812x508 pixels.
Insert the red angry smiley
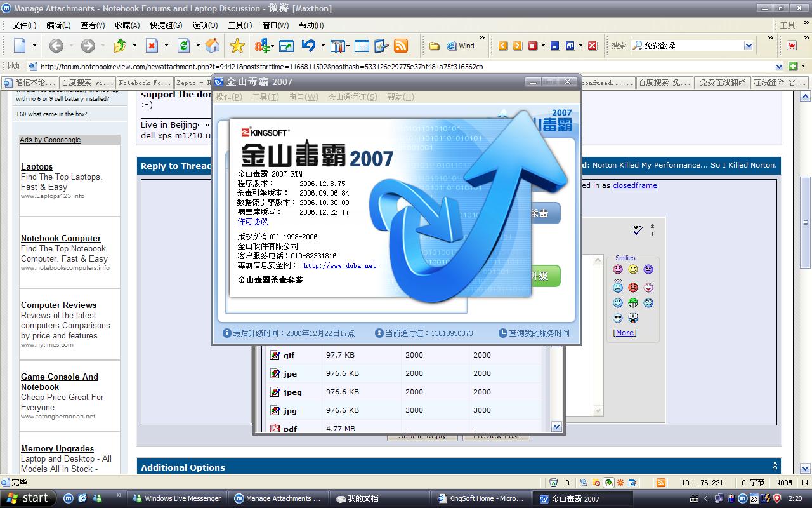[632, 288]
